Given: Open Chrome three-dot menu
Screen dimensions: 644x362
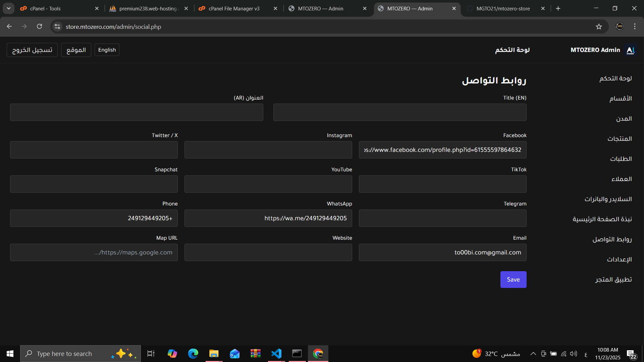Looking at the screenshot, I should [635, 26].
